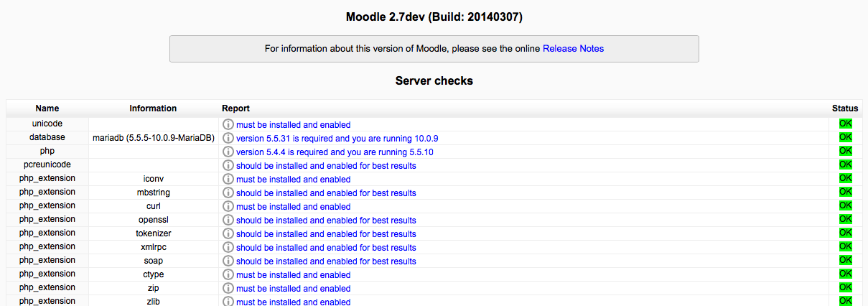Open the 'version 5.4.4 is required' php link
The height and width of the screenshot is (306, 868).
[335, 152]
